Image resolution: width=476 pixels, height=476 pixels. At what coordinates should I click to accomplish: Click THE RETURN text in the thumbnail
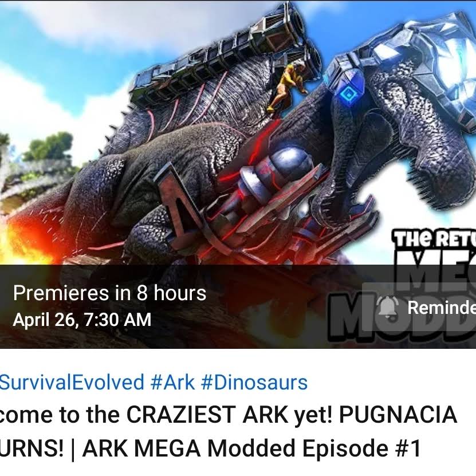click(435, 239)
